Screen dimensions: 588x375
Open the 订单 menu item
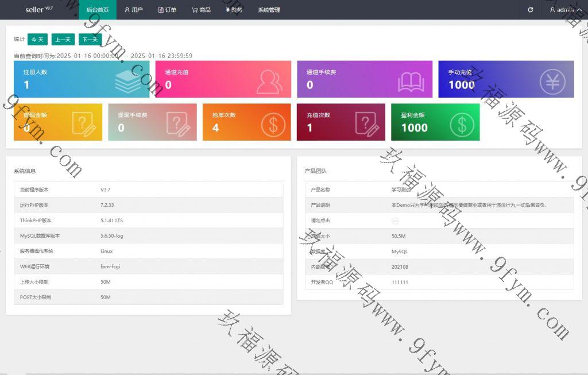pyautogui.click(x=167, y=10)
